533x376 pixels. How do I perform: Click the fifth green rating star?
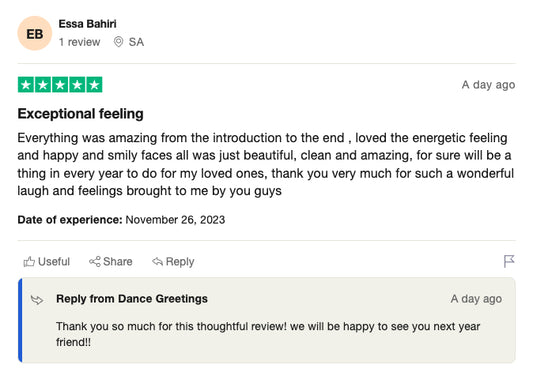click(x=94, y=85)
